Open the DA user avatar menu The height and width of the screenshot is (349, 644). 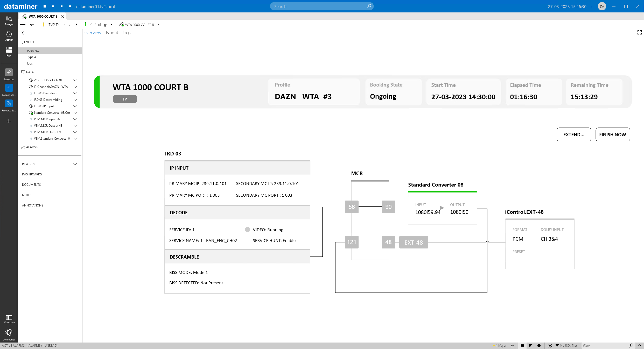click(602, 6)
